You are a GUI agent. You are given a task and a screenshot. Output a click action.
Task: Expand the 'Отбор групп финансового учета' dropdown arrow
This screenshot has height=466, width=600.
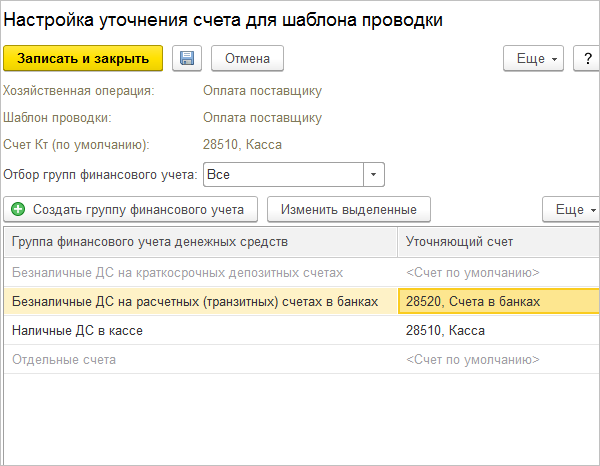pos(373,174)
